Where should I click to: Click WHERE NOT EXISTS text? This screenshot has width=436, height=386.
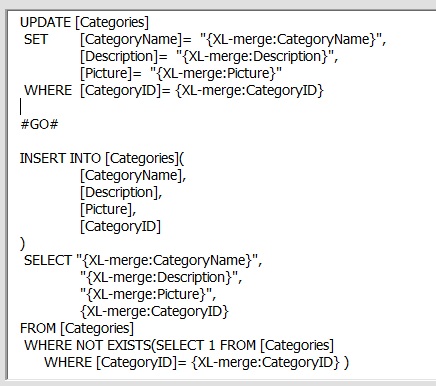point(88,345)
